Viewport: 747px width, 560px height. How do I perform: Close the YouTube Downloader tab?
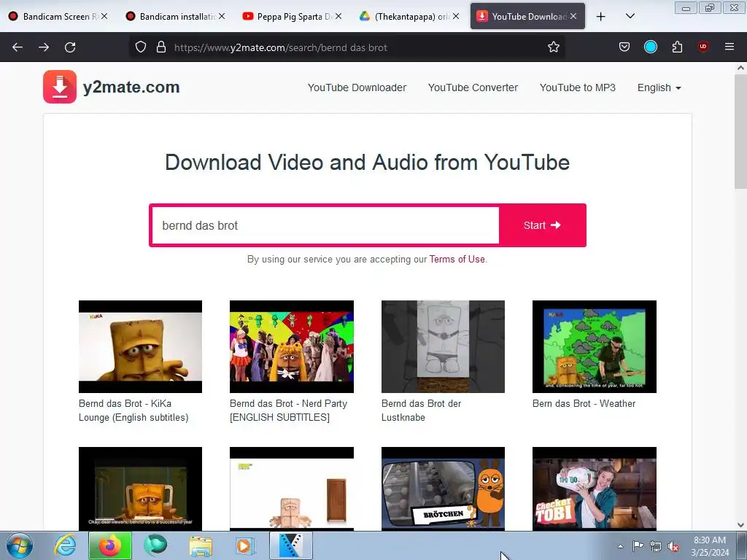coord(573,16)
